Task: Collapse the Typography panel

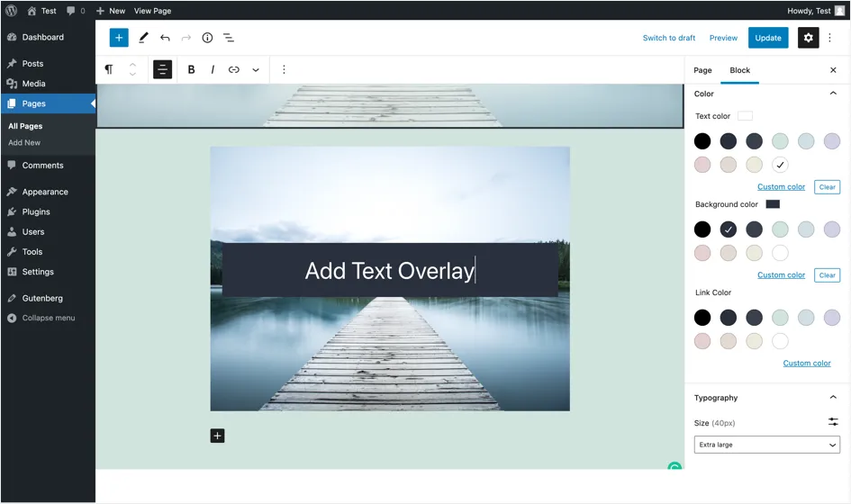Action: pos(833,397)
